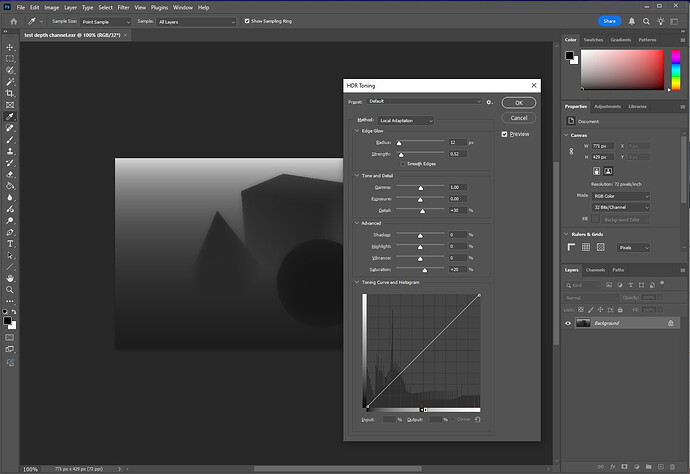This screenshot has width=690, height=474.
Task: Click the Gamma slider handle
Action: tap(421, 188)
